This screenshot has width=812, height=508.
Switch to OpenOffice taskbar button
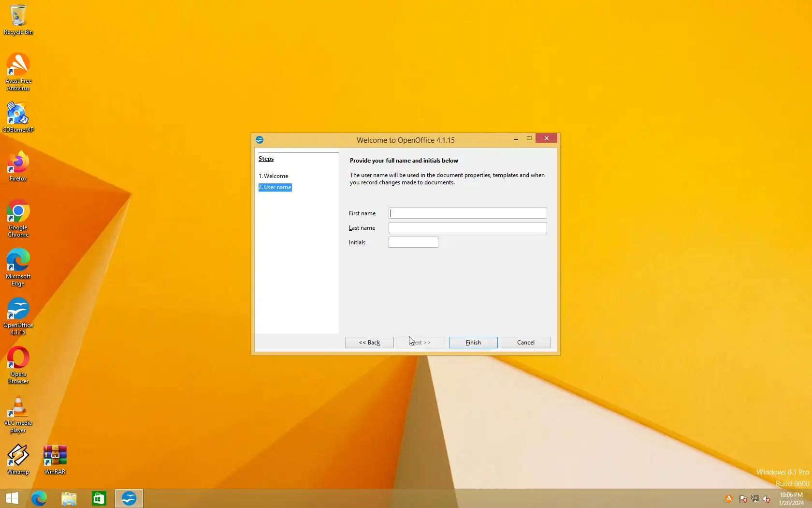129,498
